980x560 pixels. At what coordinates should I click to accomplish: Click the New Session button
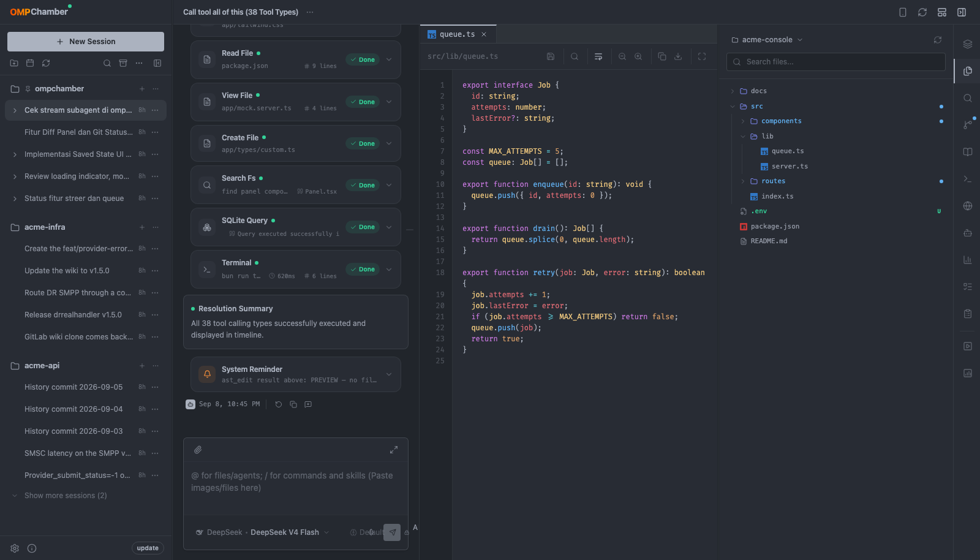[x=86, y=42]
